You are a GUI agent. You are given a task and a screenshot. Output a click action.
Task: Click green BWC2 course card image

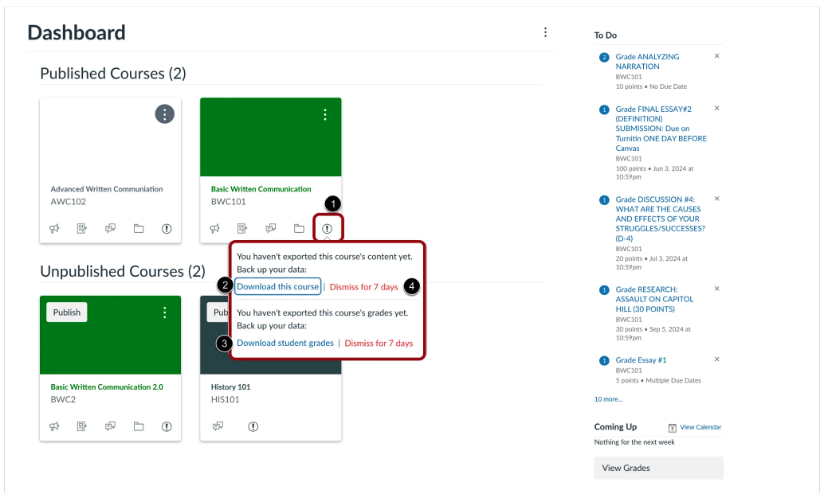click(x=110, y=335)
